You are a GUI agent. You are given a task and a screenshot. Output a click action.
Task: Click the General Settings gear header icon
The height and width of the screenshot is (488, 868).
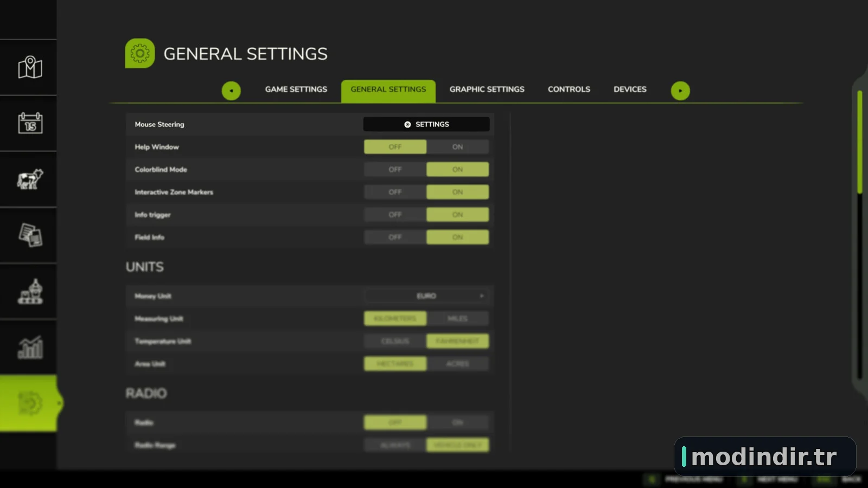(140, 53)
